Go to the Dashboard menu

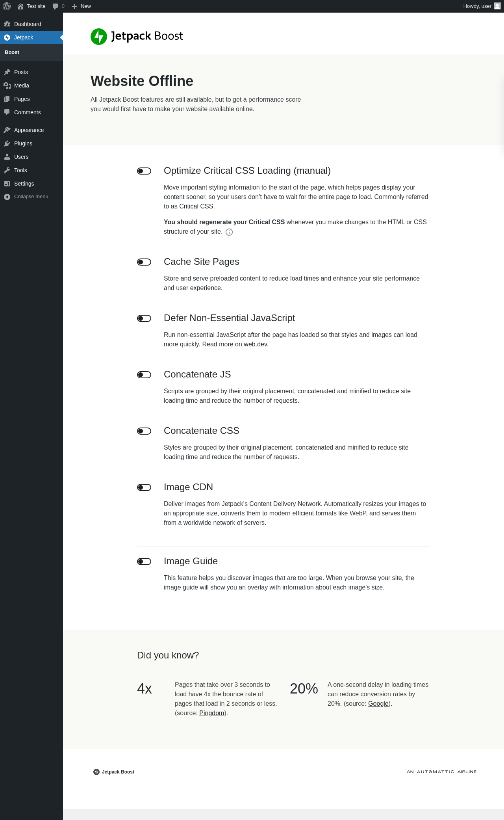coord(28,24)
